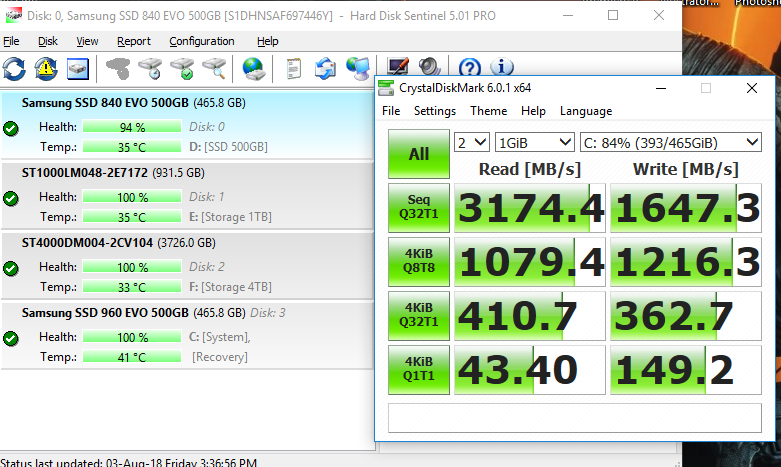Click green check status icon for Samsung 960 EVO
The image size is (781, 467).
click(10, 339)
